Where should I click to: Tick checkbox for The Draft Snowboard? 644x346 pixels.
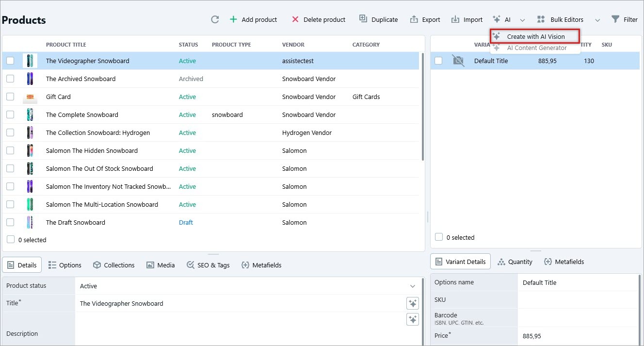10,222
